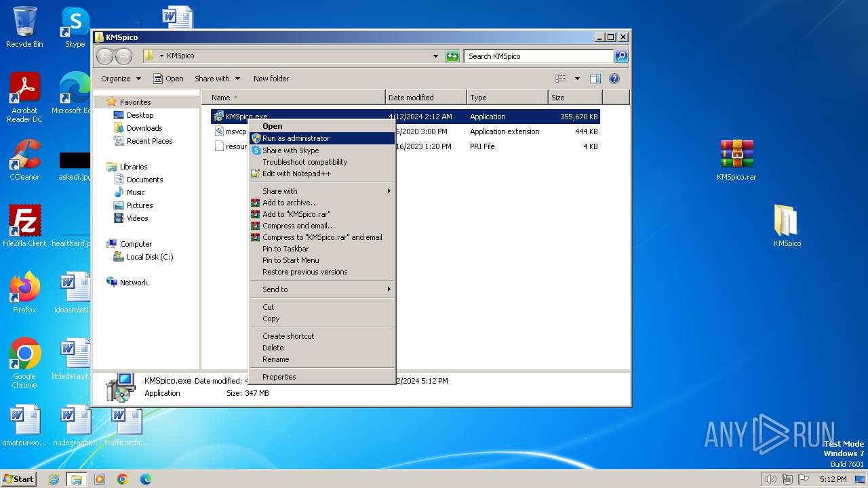The height and width of the screenshot is (488, 868).
Task: Sort by the Name column header
Action: (293, 98)
